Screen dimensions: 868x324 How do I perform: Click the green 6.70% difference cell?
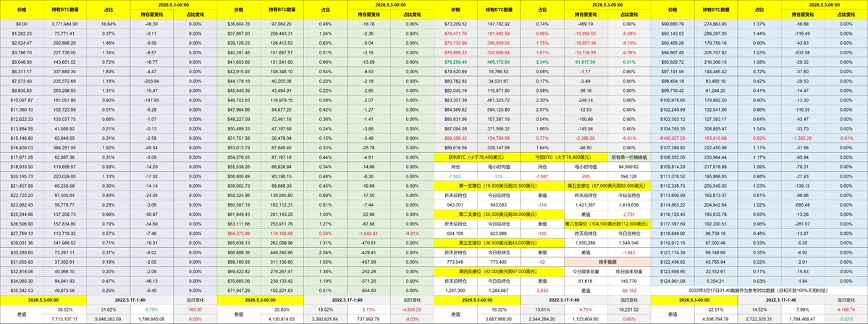coord(152,309)
